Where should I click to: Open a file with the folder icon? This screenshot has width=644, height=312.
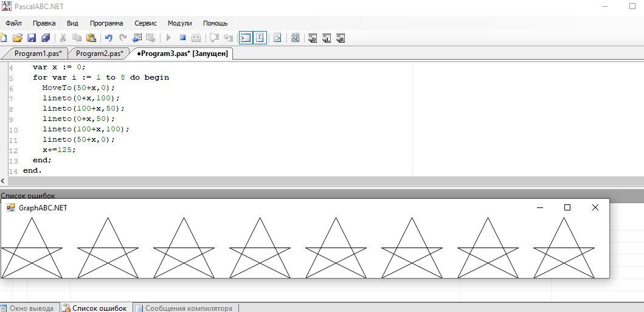(x=17, y=38)
